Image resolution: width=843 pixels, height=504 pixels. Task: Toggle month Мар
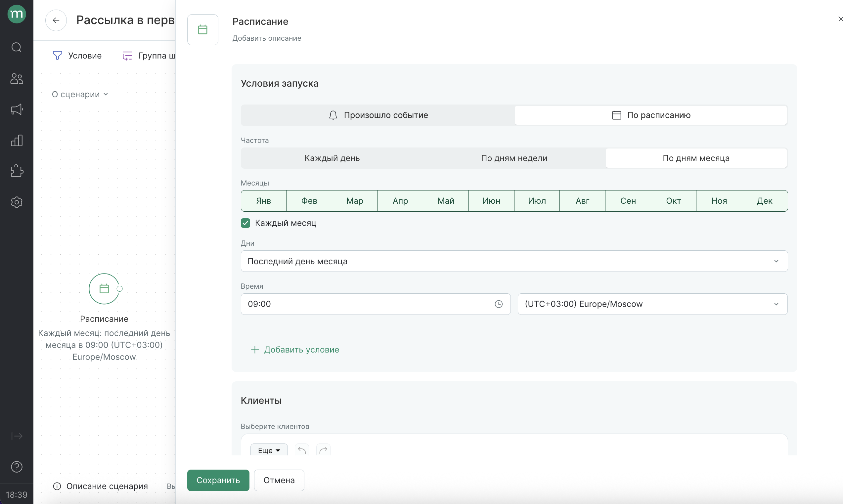(x=355, y=201)
